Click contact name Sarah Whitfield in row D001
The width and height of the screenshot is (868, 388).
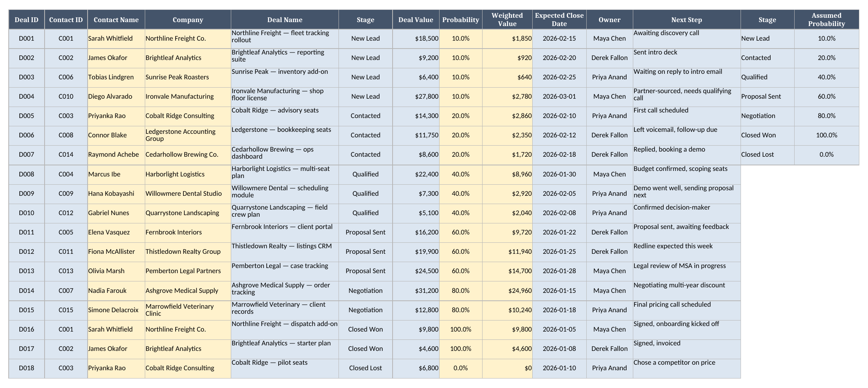click(x=116, y=39)
